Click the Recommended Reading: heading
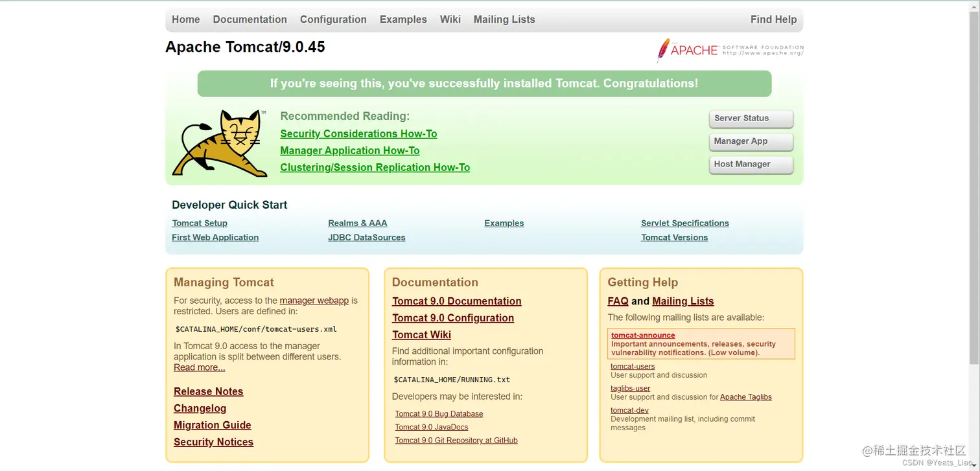Image resolution: width=980 pixels, height=471 pixels. pos(345,117)
